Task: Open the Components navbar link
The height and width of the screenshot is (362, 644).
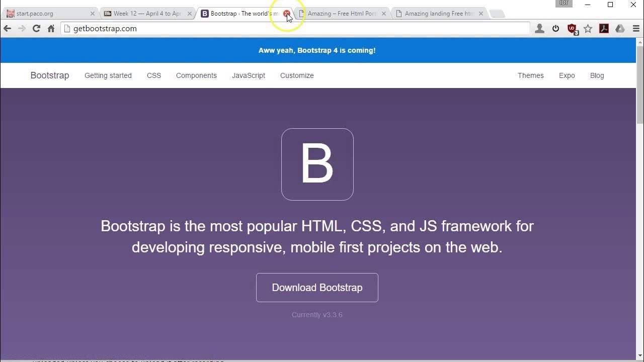Action: coord(196,75)
